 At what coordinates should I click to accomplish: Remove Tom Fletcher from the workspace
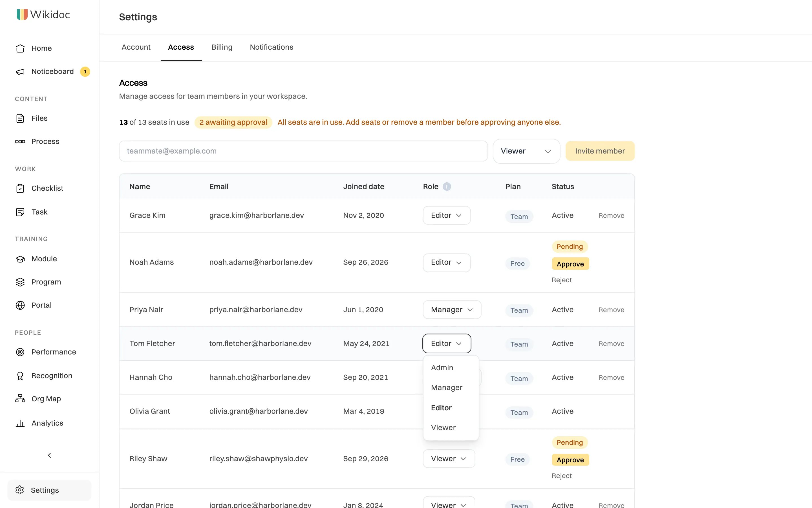tap(611, 344)
